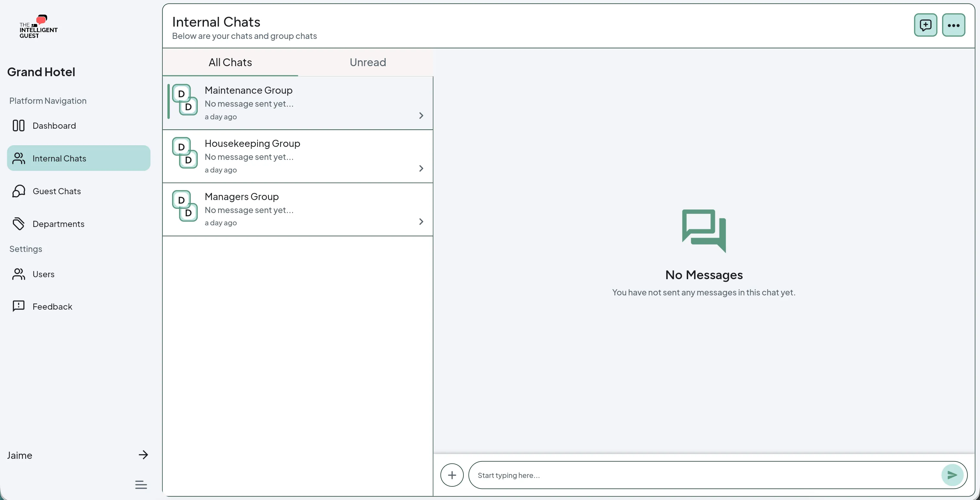The image size is (980, 500).
Task: Click the Jaime user name
Action: pos(19,455)
